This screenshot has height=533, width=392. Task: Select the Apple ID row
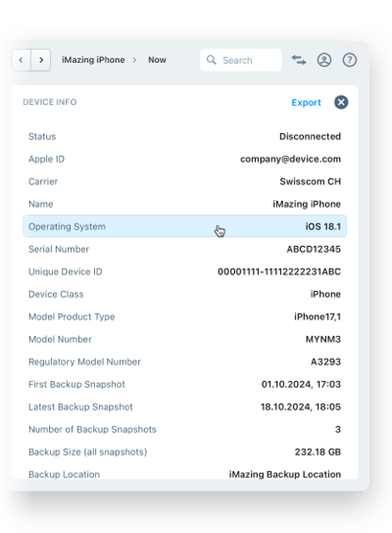(x=184, y=159)
